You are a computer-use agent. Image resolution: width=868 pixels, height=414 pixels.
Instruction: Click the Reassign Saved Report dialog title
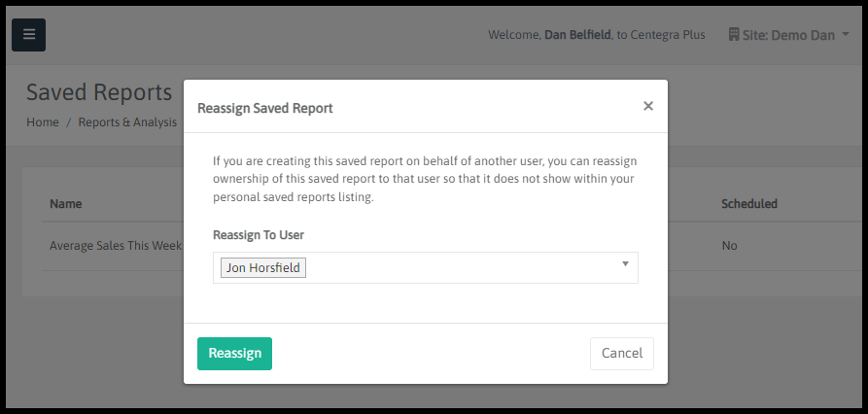point(264,108)
